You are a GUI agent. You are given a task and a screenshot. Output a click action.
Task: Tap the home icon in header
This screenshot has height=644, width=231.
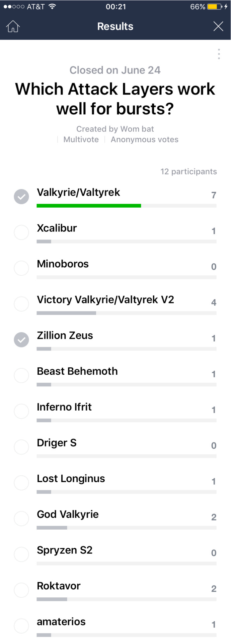(13, 26)
